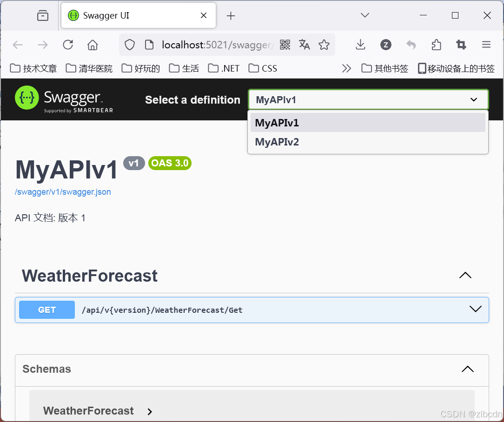
Task: Open the 生活 bookmarks folder
Action: click(x=184, y=68)
